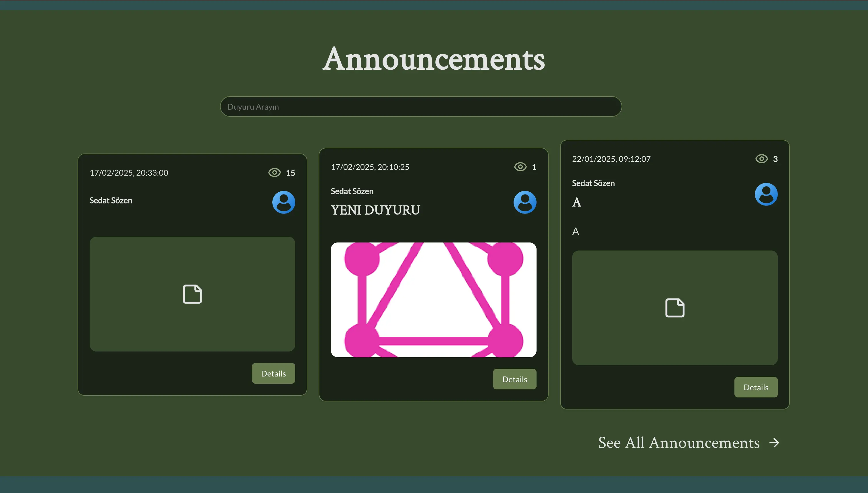Viewport: 868px width, 493px height.
Task: Click the view count 15
Action: pyautogui.click(x=290, y=173)
